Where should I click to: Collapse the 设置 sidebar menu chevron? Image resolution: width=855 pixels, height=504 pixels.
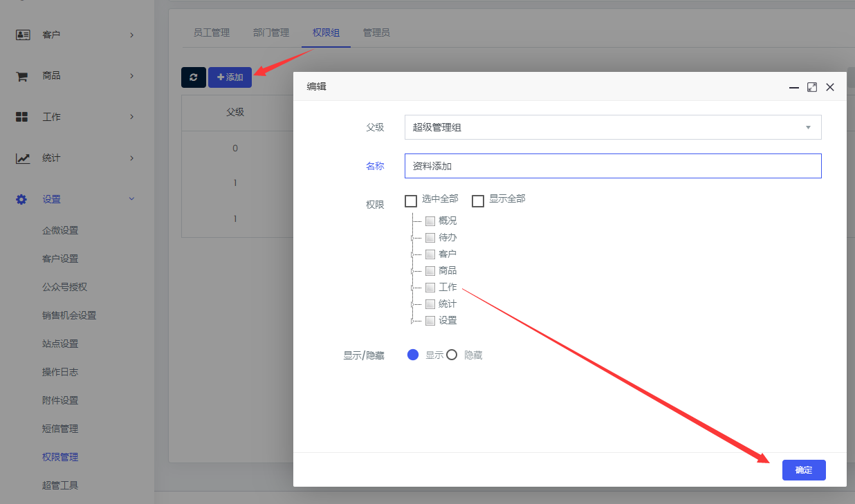tap(131, 199)
